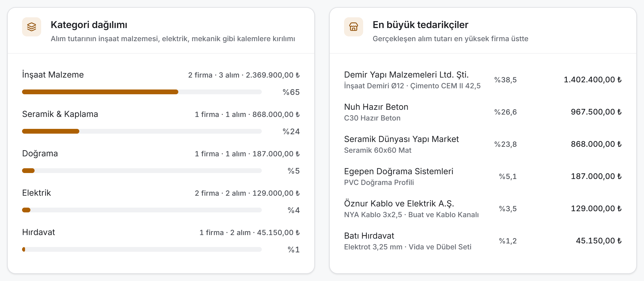Click the 2 firma · 2 alım · 129.000,00 ₺ text

pyautogui.click(x=247, y=193)
